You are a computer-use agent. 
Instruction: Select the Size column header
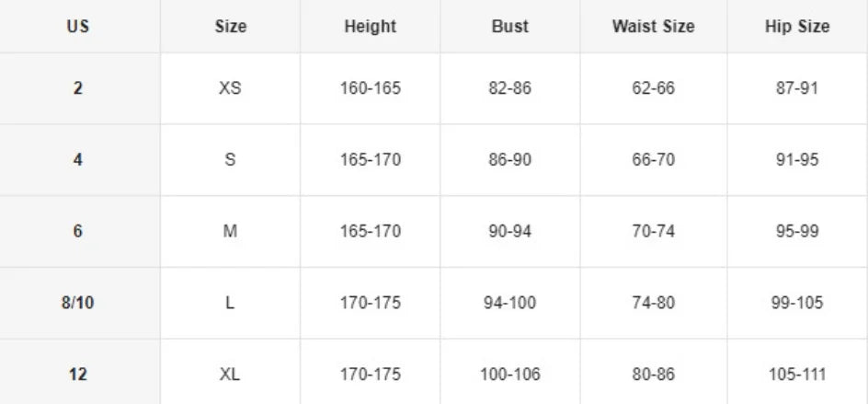pyautogui.click(x=230, y=27)
